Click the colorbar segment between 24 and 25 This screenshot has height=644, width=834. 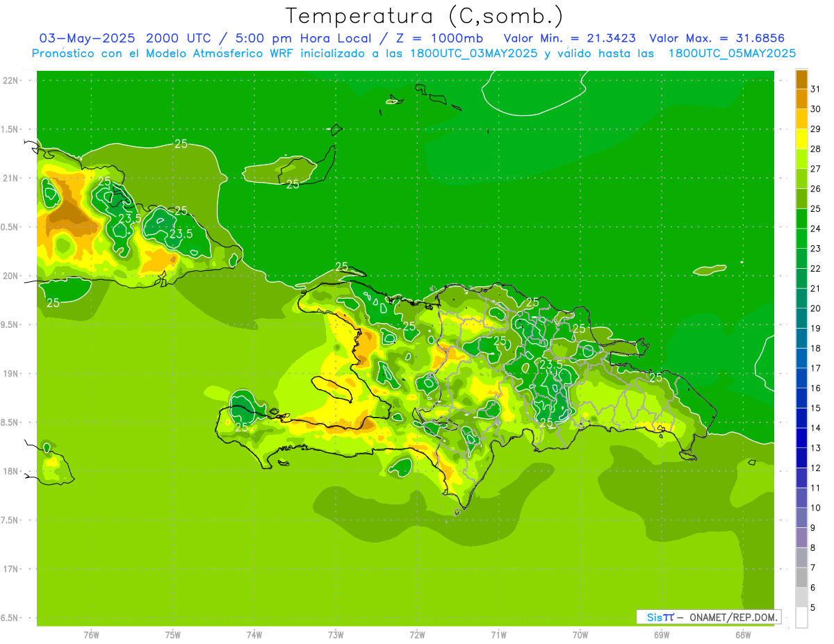click(801, 219)
